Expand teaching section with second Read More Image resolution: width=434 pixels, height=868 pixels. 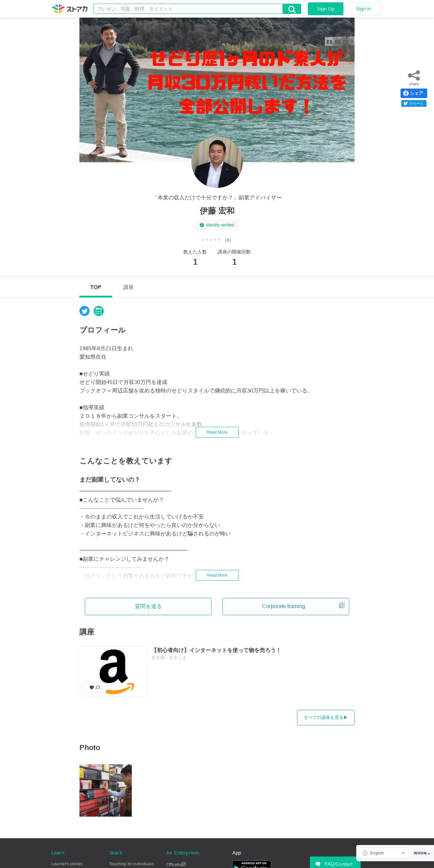point(217,575)
